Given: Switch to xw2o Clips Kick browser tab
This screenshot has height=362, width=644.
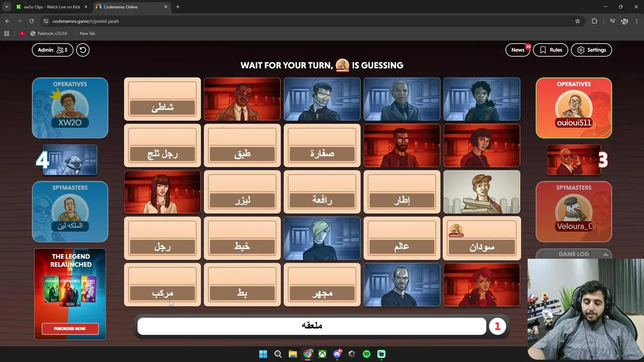Looking at the screenshot, I should click(52, 7).
